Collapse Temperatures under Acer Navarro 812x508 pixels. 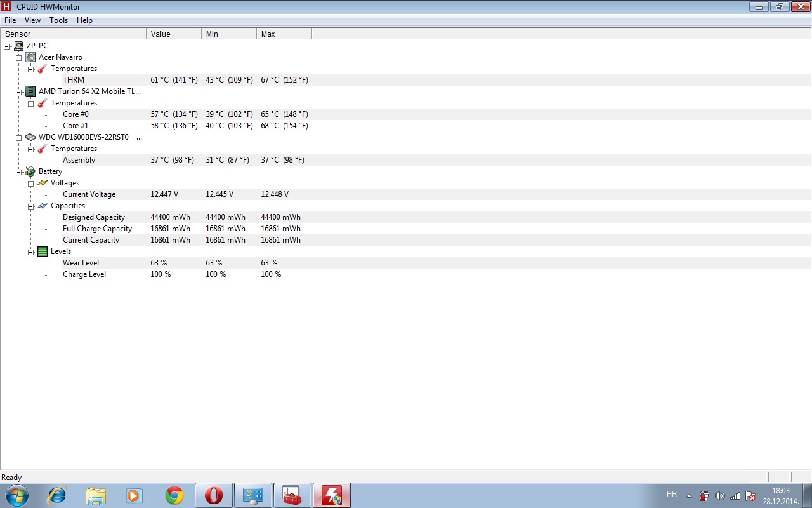(30, 69)
